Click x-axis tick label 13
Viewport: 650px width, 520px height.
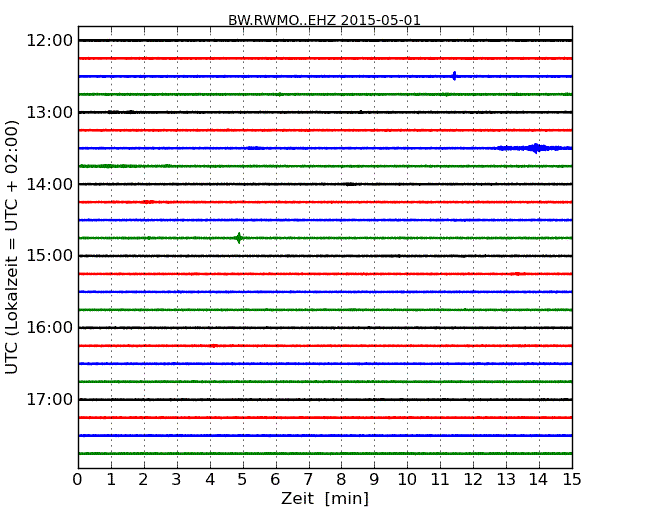point(506,480)
